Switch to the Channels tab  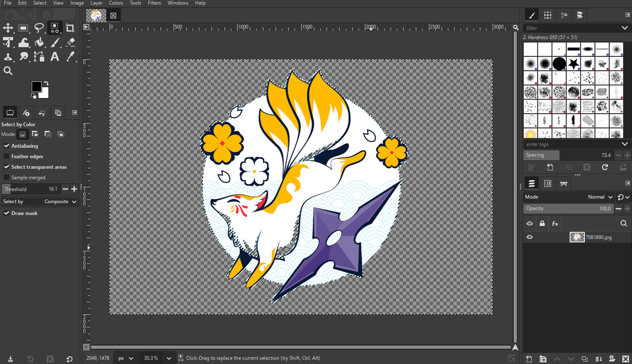547,183
